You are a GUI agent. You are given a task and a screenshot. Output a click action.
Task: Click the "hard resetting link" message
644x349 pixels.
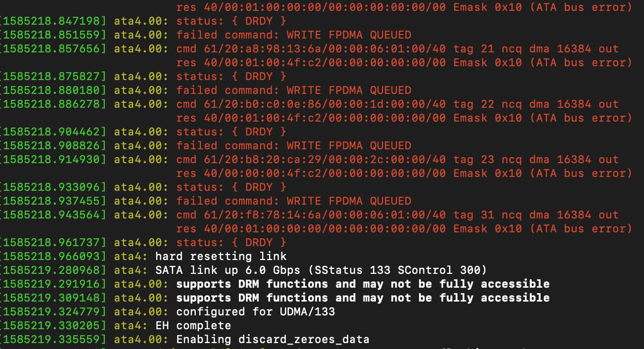(x=221, y=256)
